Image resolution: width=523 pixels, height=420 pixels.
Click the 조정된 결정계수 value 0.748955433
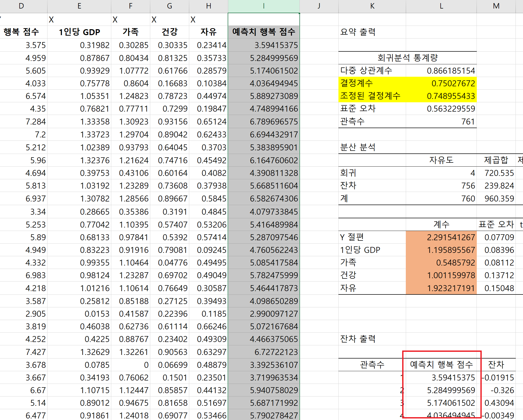coord(441,96)
